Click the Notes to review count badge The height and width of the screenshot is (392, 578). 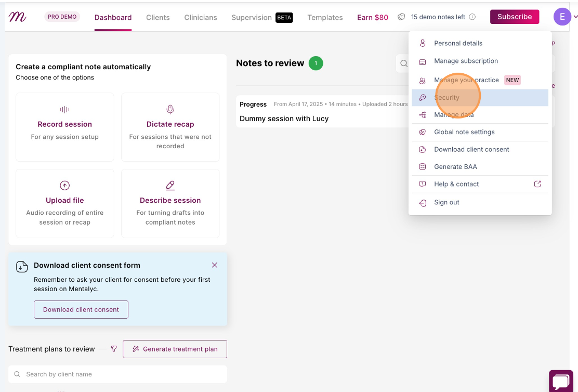316,63
